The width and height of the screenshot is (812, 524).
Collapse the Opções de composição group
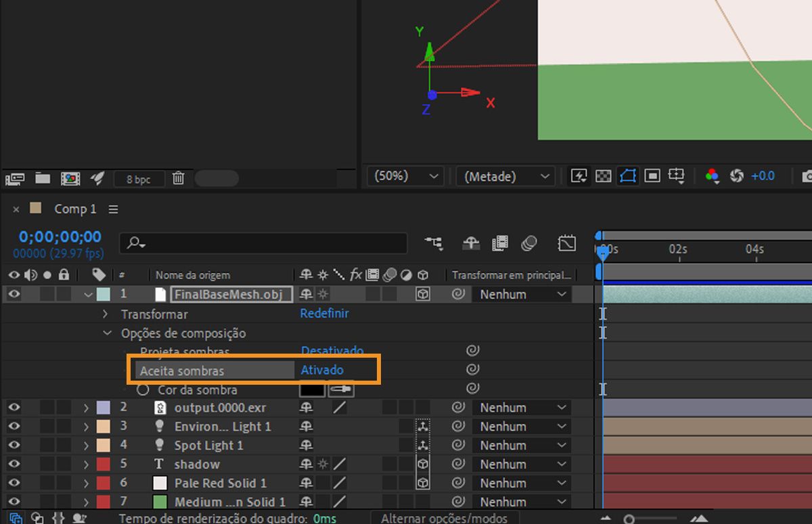point(106,333)
